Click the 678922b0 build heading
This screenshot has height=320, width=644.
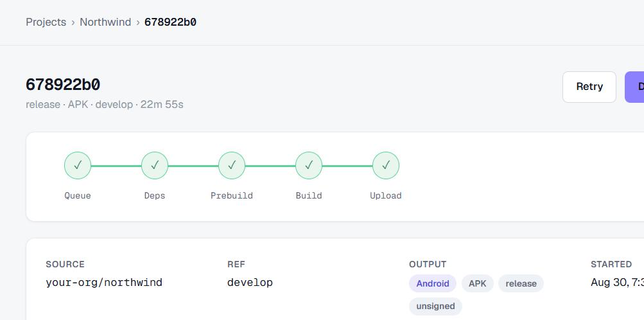tap(63, 85)
